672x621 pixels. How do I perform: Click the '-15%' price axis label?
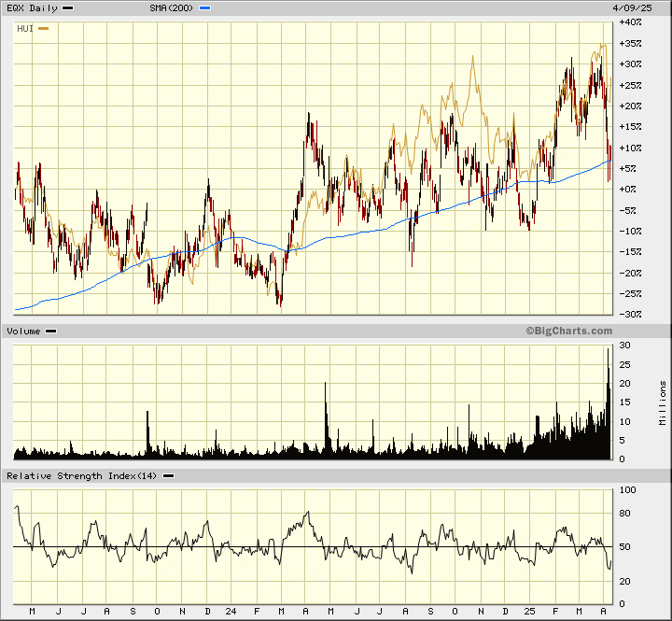pos(630,252)
